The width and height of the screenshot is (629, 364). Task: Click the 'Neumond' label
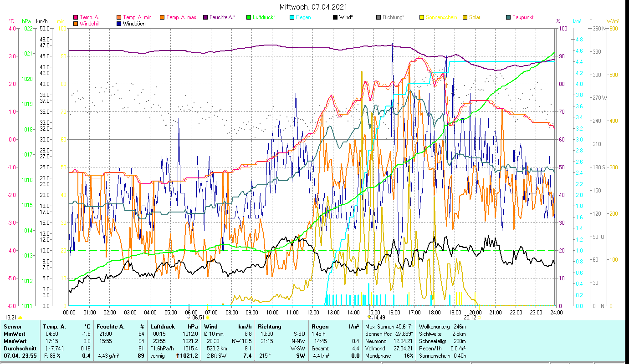point(376,341)
